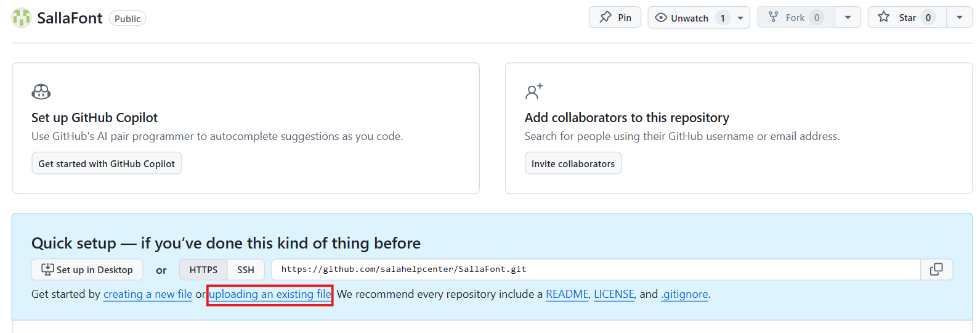This screenshot has height=333, width=980.
Task: Copy the repository URL to clipboard
Action: 936,269
